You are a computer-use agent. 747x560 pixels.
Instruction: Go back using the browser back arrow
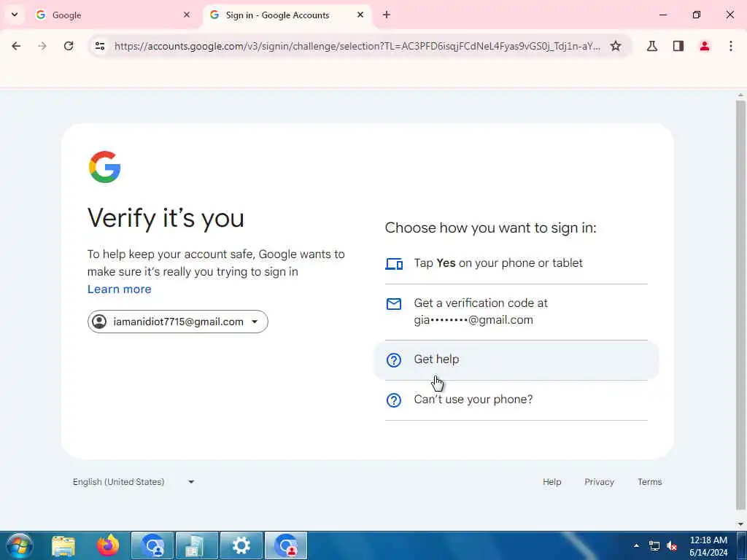[16, 46]
